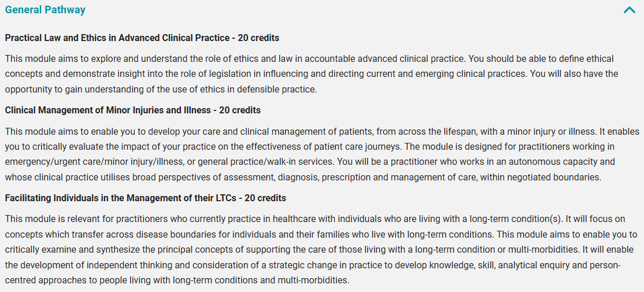
Task: Click "20 credits" beside Practical Law and Ethics
Action: tap(258, 38)
